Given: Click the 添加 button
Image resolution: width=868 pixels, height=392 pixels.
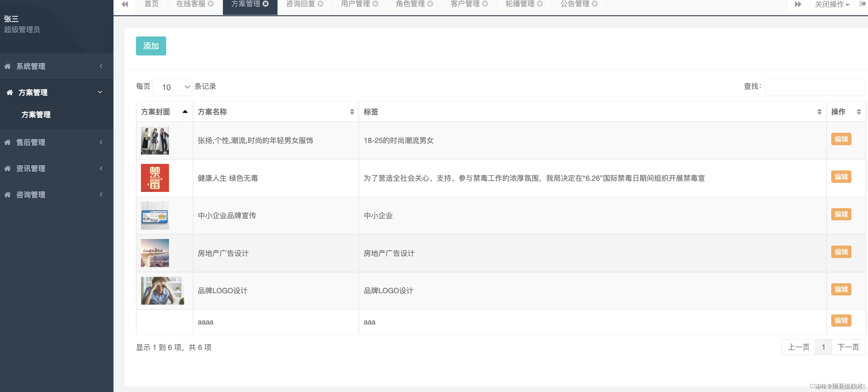Looking at the screenshot, I should click(151, 46).
